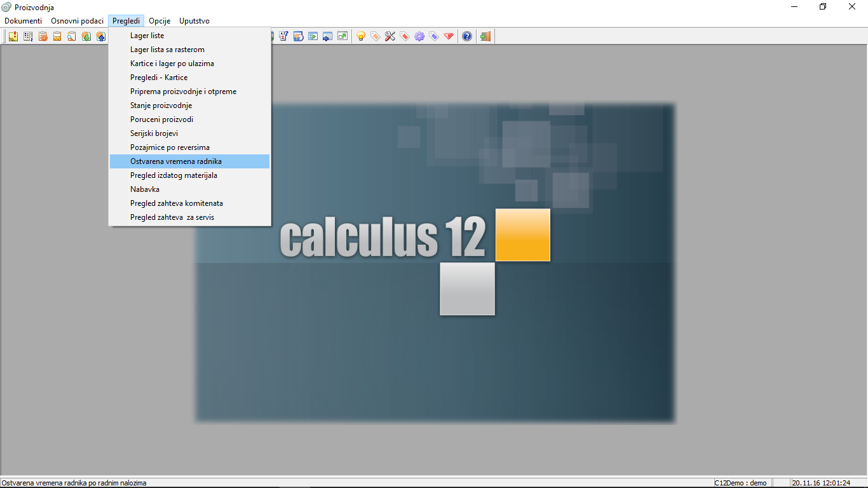The width and height of the screenshot is (868, 488).
Task: Click the clipboard with magnifier icon
Action: click(x=72, y=36)
